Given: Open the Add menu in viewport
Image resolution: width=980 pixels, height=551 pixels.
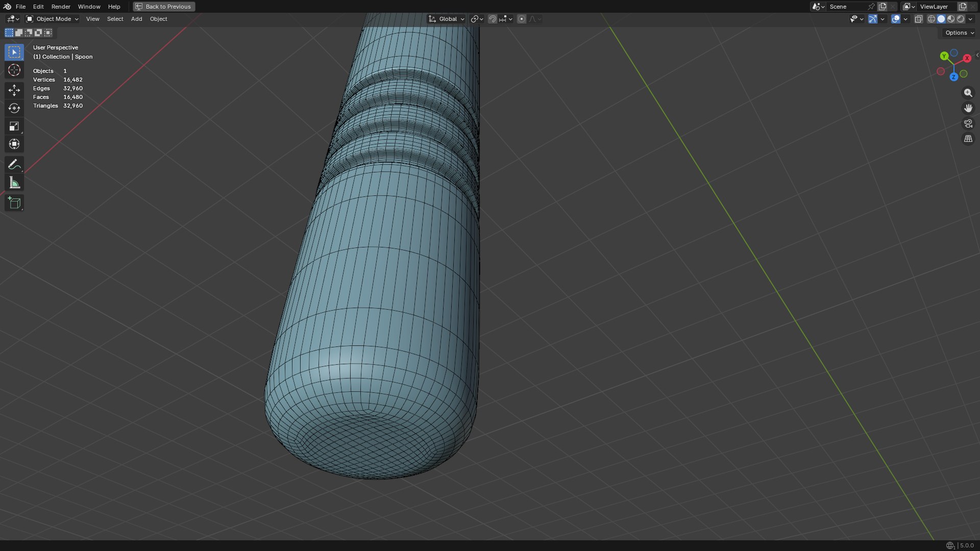Looking at the screenshot, I should pyautogui.click(x=136, y=19).
